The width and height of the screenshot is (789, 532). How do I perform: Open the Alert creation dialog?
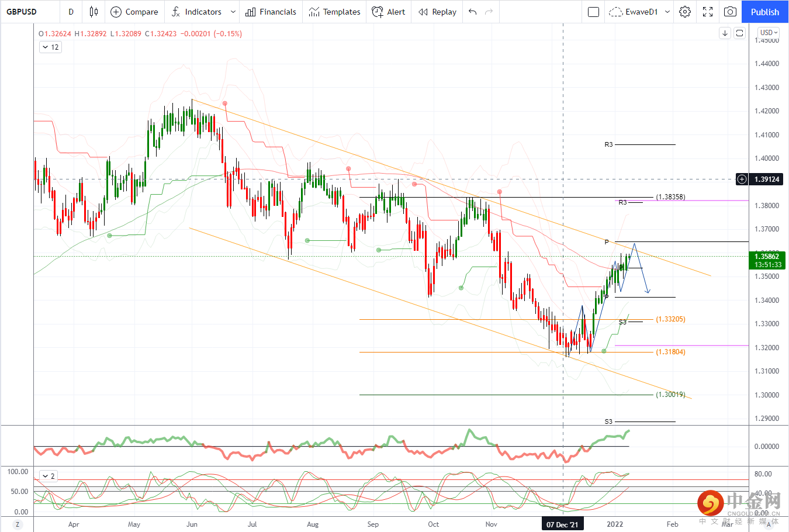pos(389,12)
